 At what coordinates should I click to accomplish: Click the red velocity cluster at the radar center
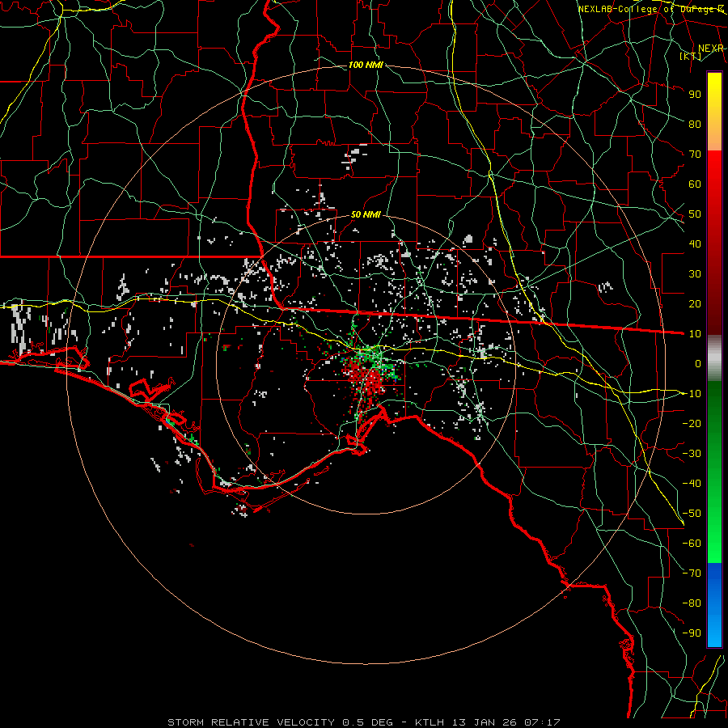[x=366, y=379]
